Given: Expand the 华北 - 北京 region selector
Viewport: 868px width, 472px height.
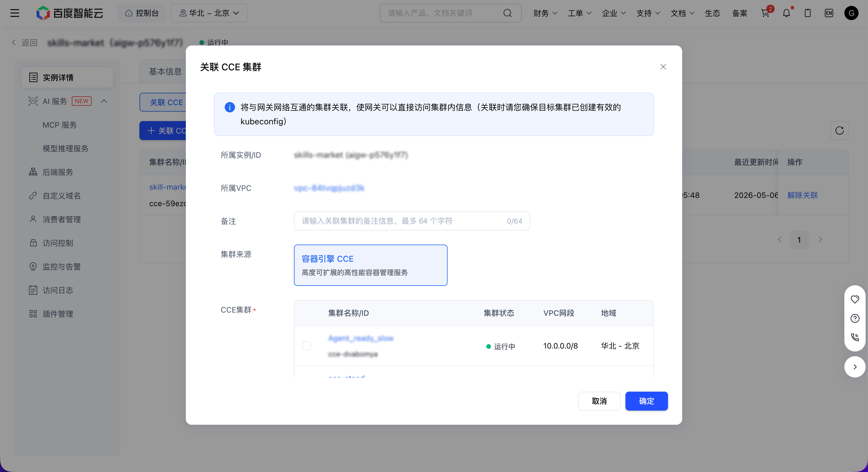Looking at the screenshot, I should click(209, 13).
